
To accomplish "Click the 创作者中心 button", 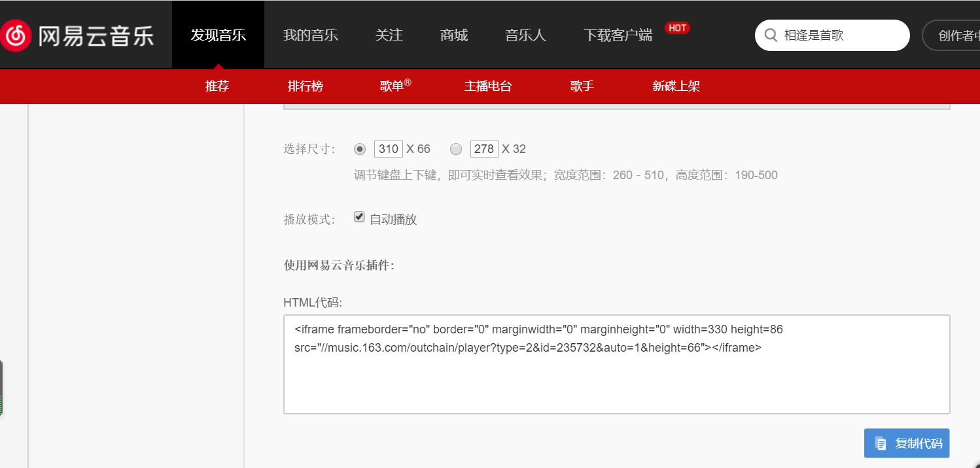I will coord(952,35).
